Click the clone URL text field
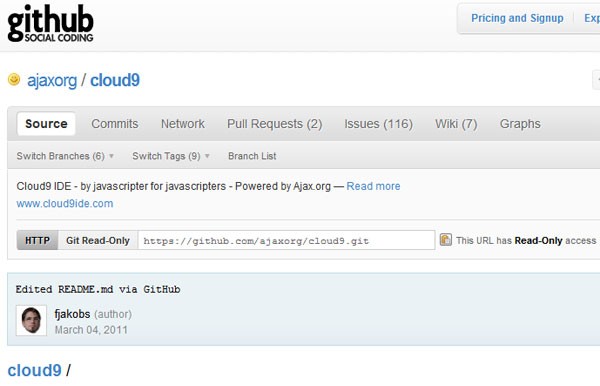 286,240
